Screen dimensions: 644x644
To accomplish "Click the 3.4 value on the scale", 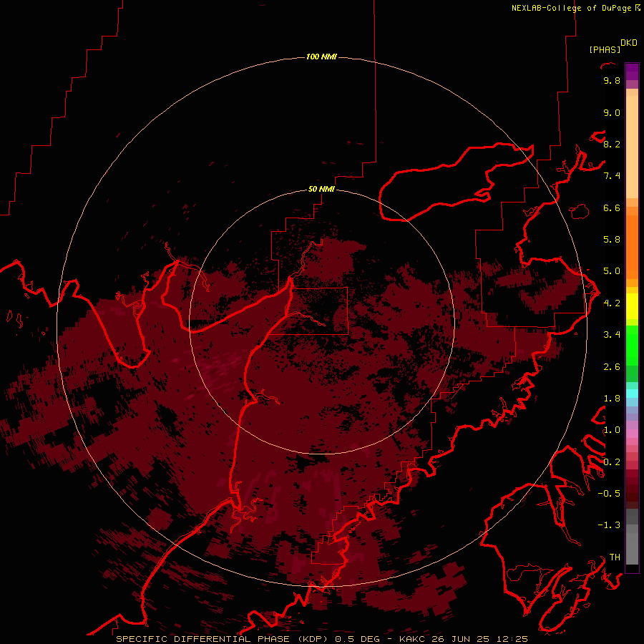I will [612, 335].
